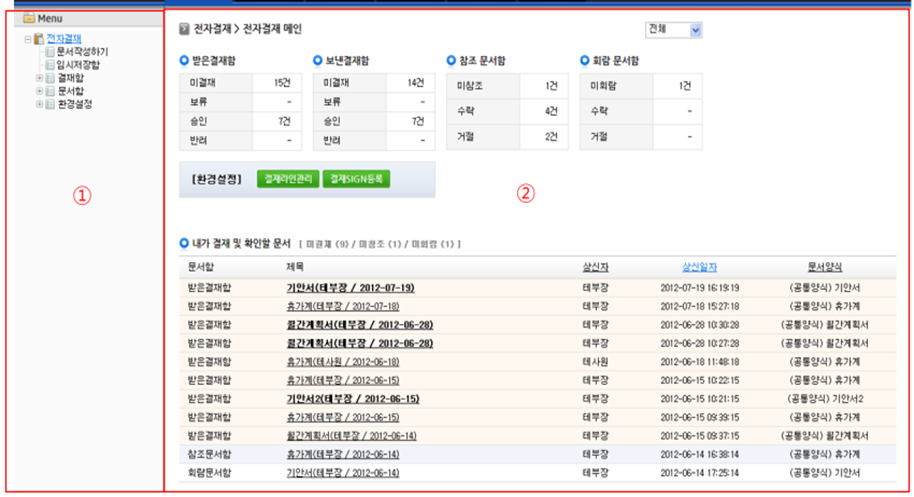Select 결재함 in the menu tree
The height and width of the screenshot is (497, 914).
coord(71,78)
